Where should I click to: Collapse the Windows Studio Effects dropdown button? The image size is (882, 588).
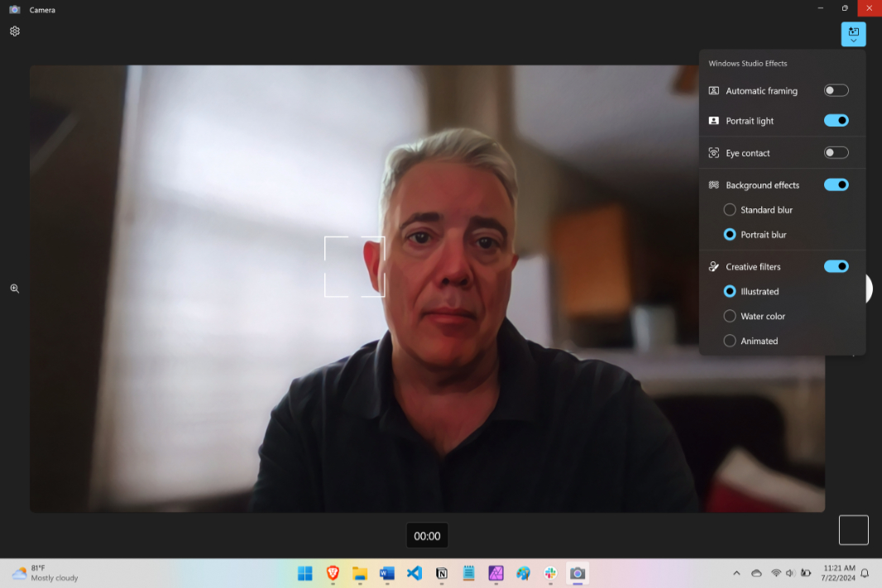click(853, 35)
